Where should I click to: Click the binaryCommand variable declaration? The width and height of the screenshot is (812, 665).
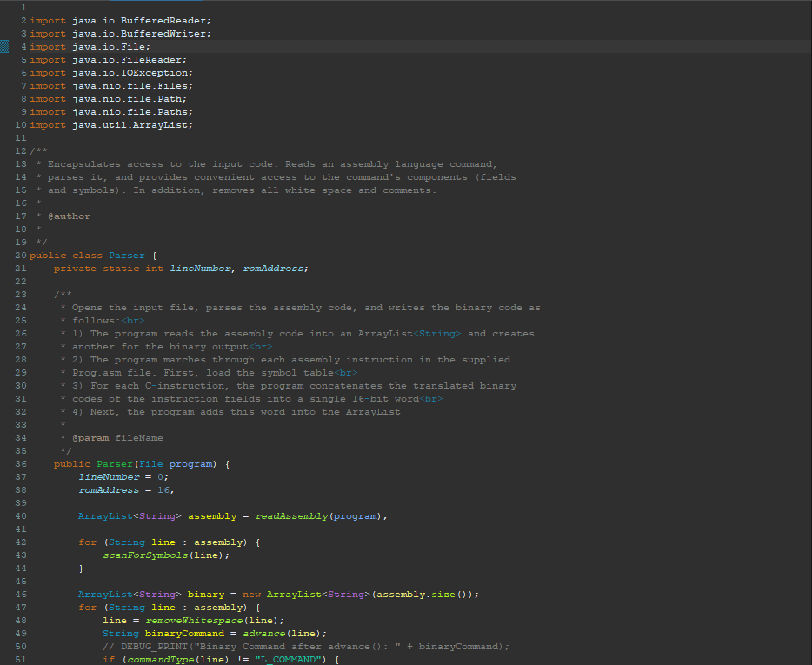(x=184, y=634)
